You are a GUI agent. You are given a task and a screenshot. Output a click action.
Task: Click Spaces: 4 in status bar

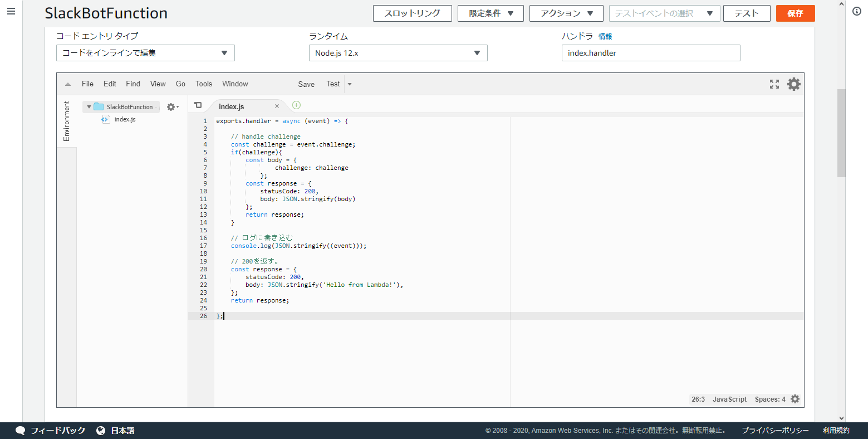770,399
